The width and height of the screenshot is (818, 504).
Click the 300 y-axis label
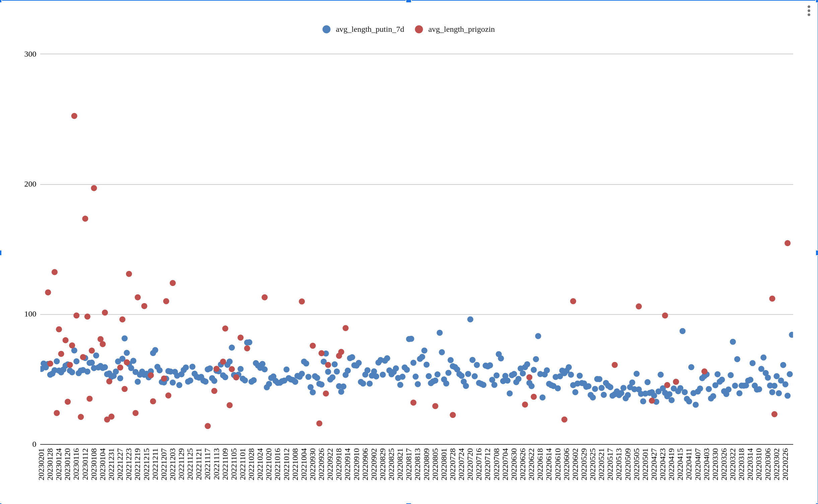click(x=30, y=54)
